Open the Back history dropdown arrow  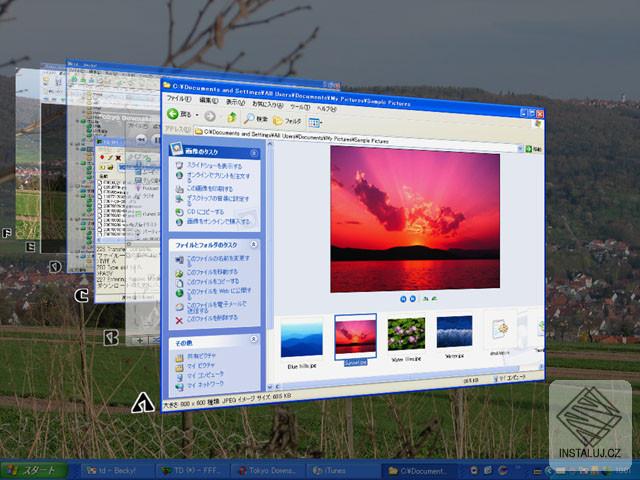197,115
